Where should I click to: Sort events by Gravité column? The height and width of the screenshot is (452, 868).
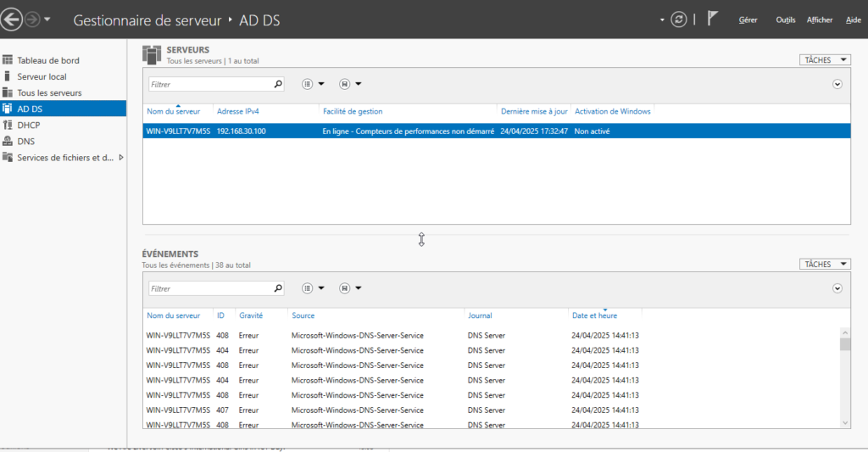(x=250, y=315)
